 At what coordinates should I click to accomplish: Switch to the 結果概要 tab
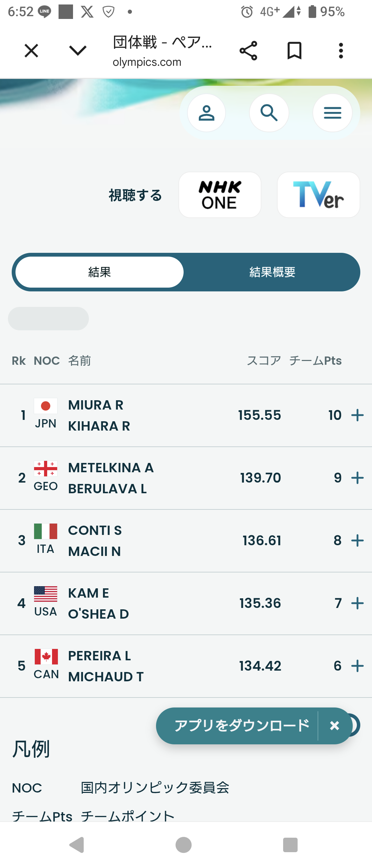pyautogui.click(x=272, y=272)
